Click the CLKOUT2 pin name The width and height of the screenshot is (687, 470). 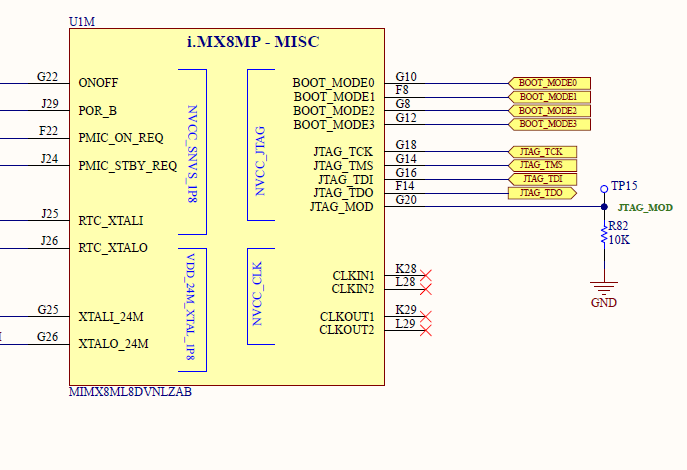347,330
